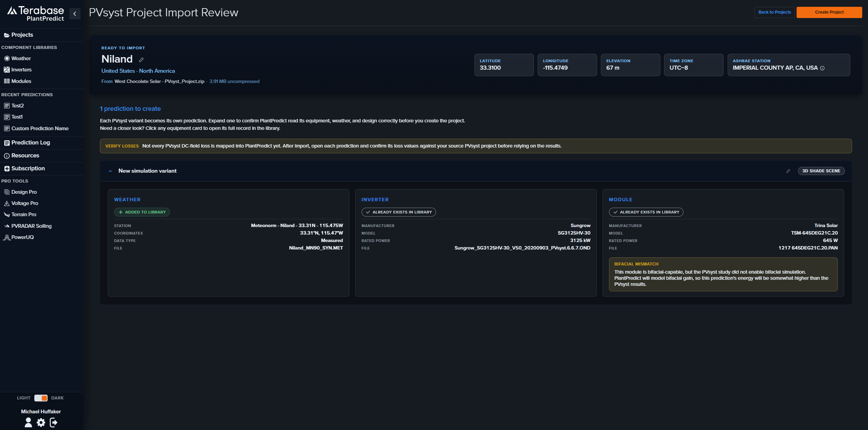Open the Subscription page

point(28,169)
